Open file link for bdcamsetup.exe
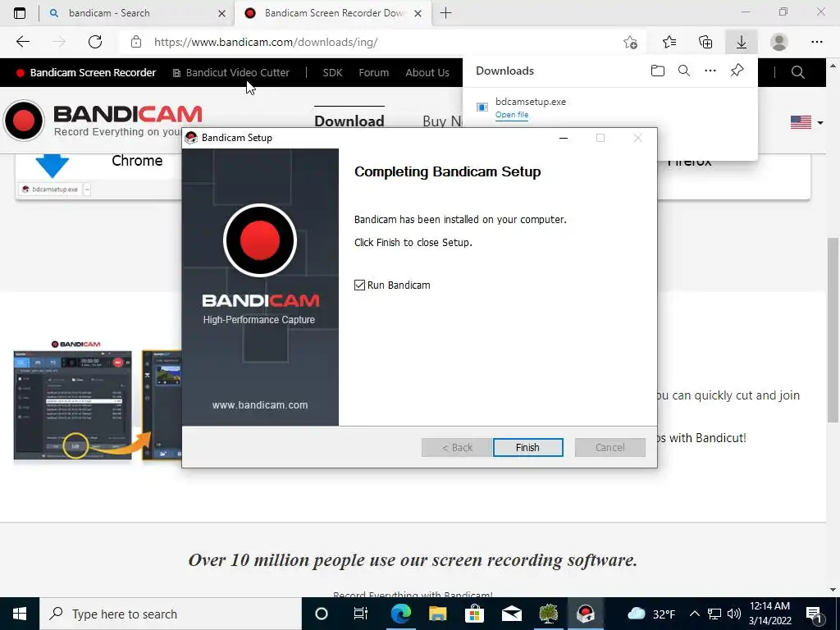The width and height of the screenshot is (840, 630). click(512, 115)
